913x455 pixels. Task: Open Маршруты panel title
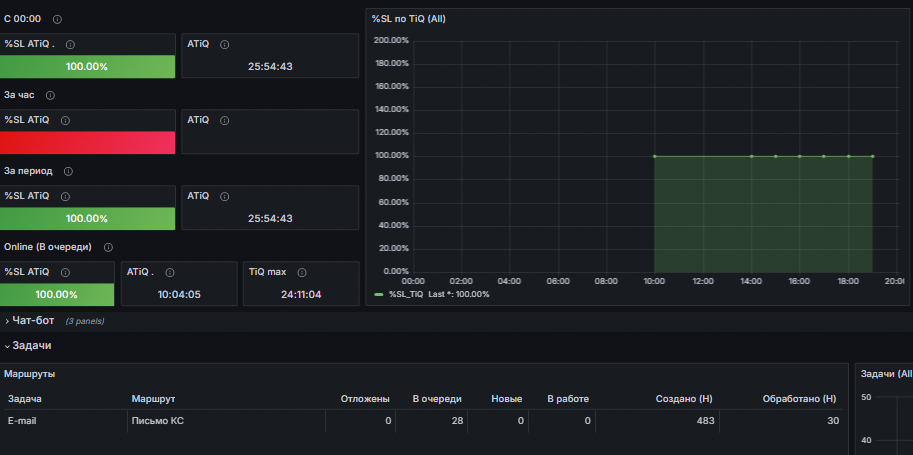coord(30,374)
